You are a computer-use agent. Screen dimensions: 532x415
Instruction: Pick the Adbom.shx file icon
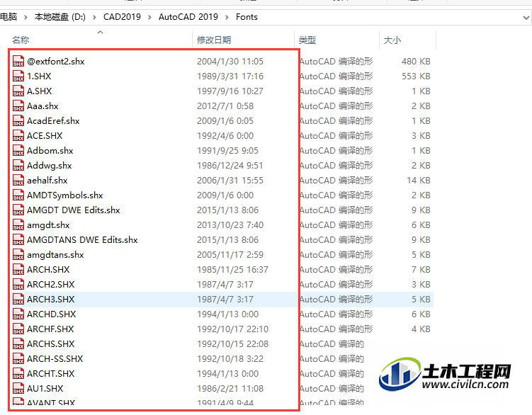(18, 150)
